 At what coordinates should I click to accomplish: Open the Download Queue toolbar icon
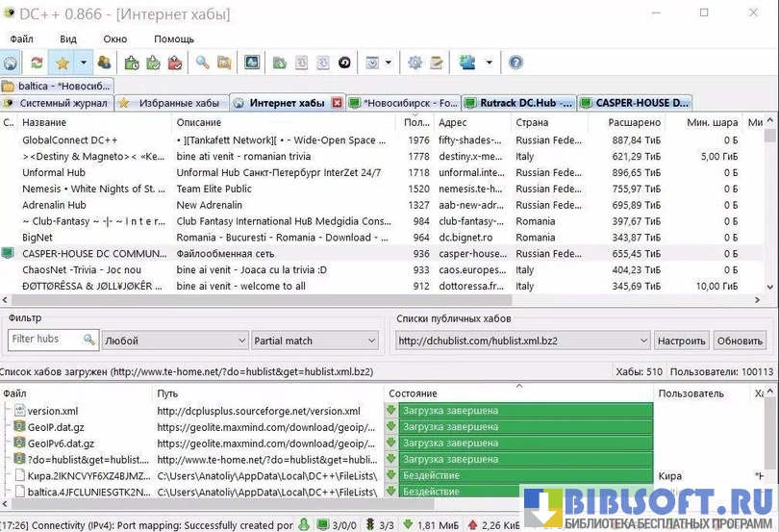[x=132, y=63]
